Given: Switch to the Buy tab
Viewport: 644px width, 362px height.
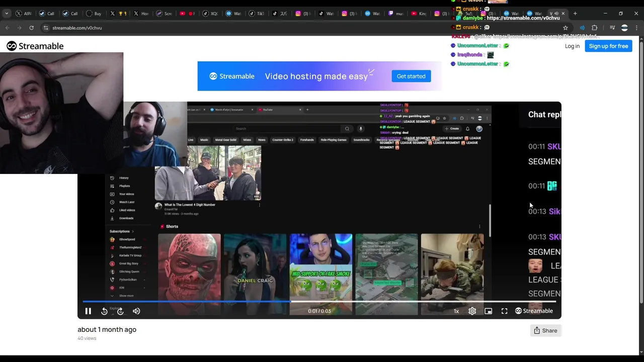Looking at the screenshot, I should (x=94, y=14).
